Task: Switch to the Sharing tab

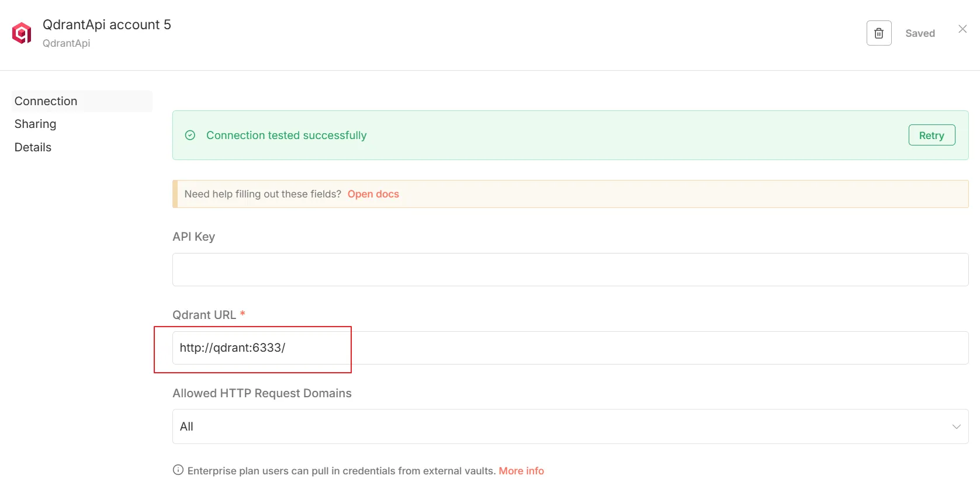Action: coord(35,124)
